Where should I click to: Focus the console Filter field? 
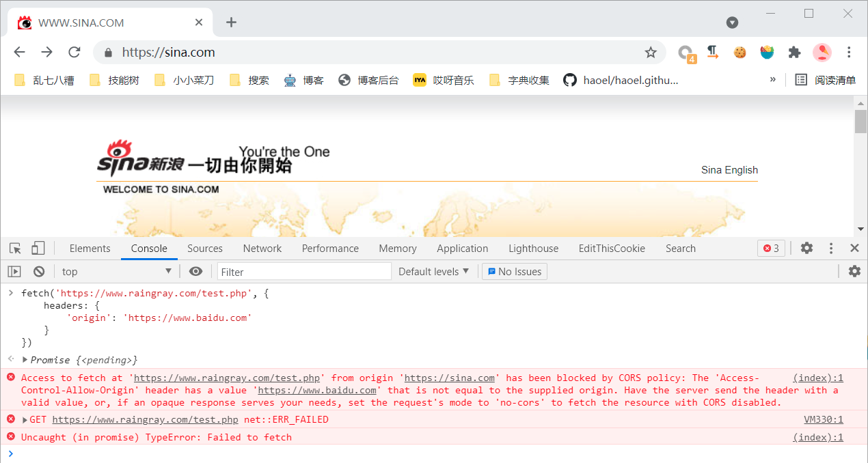304,272
